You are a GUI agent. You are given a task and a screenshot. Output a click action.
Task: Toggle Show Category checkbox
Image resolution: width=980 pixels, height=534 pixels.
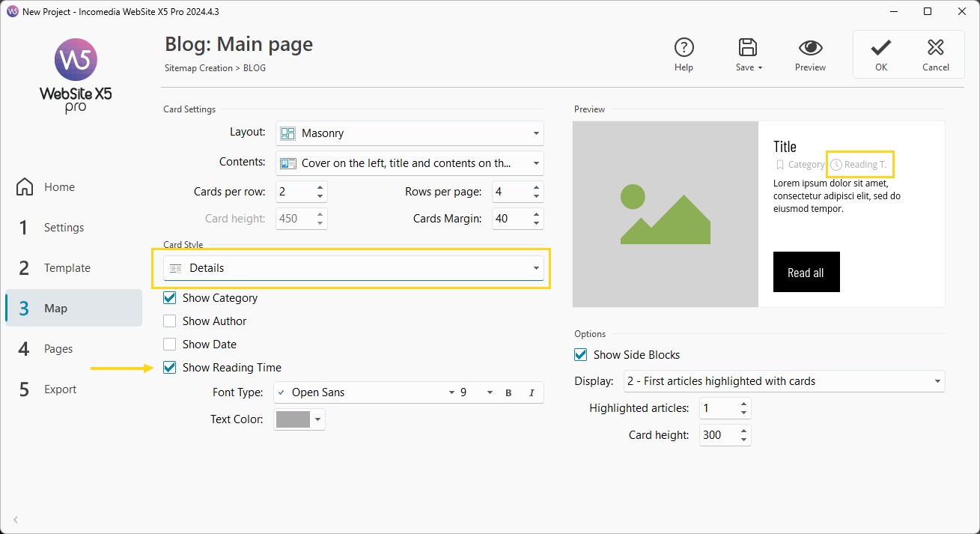pyautogui.click(x=170, y=298)
